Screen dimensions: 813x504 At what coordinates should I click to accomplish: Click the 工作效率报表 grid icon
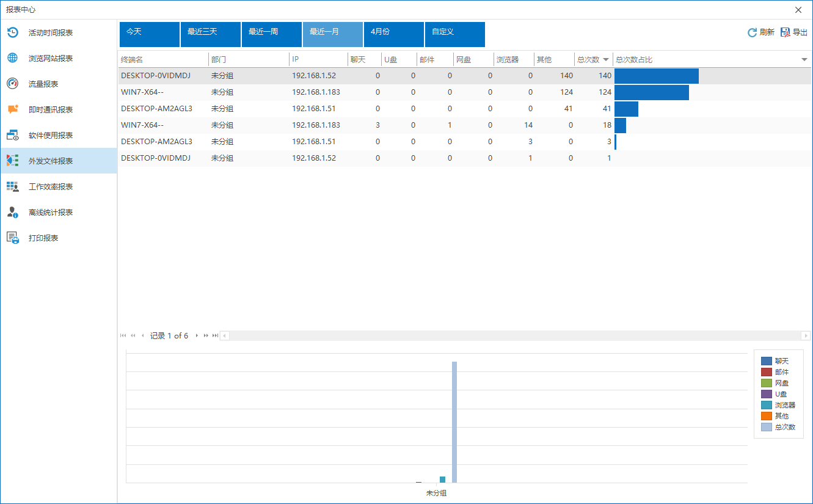pyautogui.click(x=12, y=186)
